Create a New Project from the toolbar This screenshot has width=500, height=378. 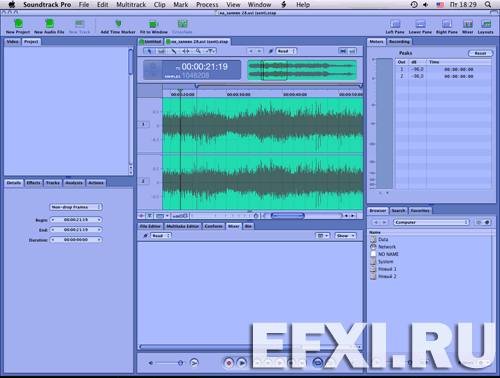[x=18, y=27]
